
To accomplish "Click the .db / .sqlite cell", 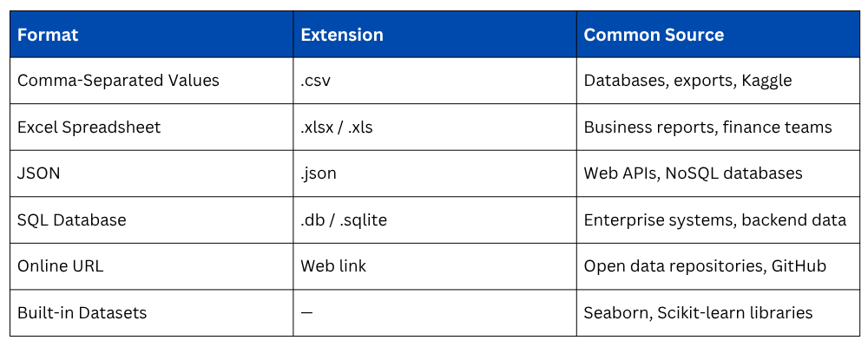I will coord(344,220).
